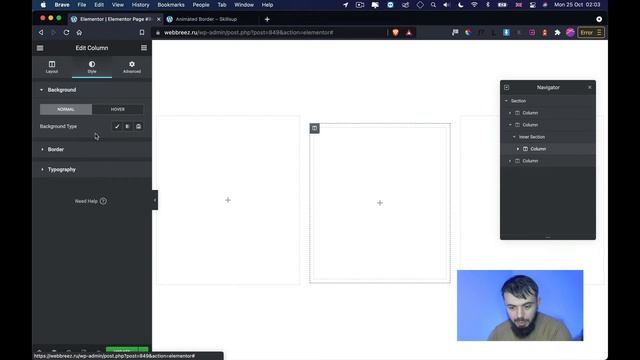640x360 pixels.
Task: Open the volume control in menu bar
Action: point(447,5)
